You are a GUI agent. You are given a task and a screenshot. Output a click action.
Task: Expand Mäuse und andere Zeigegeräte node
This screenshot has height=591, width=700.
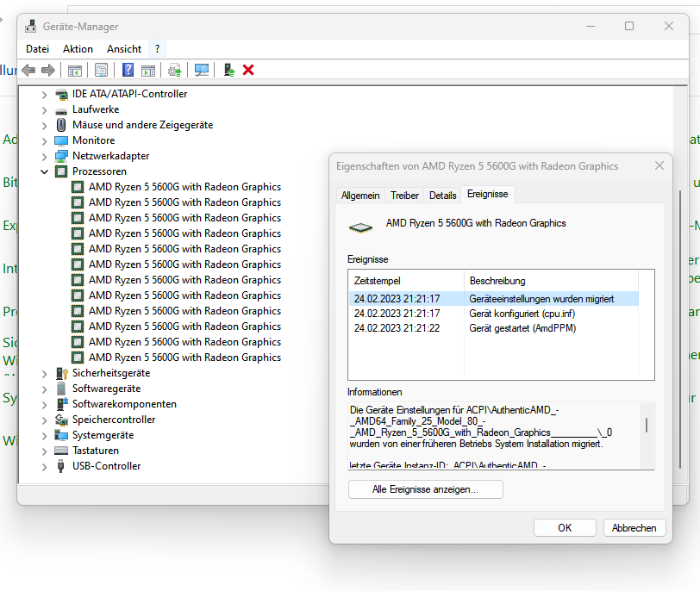point(44,126)
